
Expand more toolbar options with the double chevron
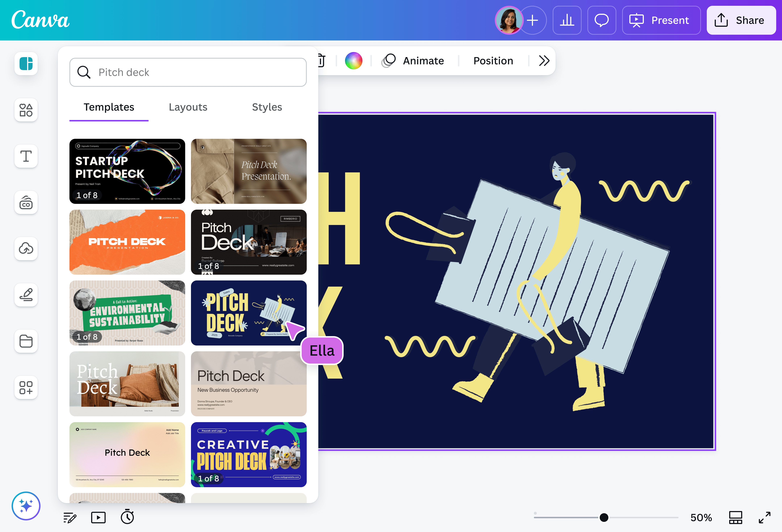pyautogui.click(x=544, y=61)
